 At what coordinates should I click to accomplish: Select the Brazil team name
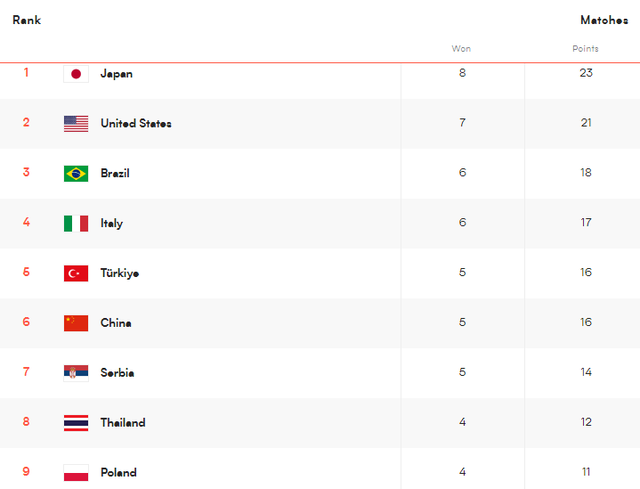115,173
